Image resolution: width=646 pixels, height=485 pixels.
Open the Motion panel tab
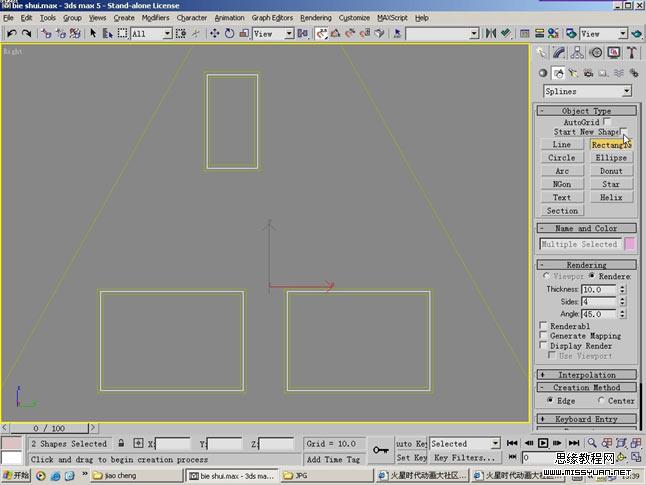point(595,53)
